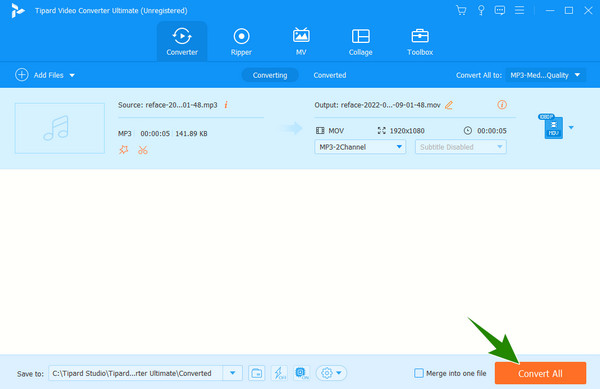Image resolution: width=600 pixels, height=389 pixels.
Task: Click the Tipard logo icon
Action: click(x=17, y=11)
